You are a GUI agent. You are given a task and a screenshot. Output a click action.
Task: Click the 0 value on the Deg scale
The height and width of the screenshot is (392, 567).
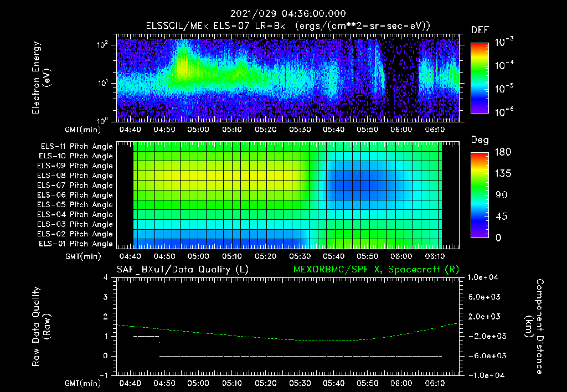point(499,238)
